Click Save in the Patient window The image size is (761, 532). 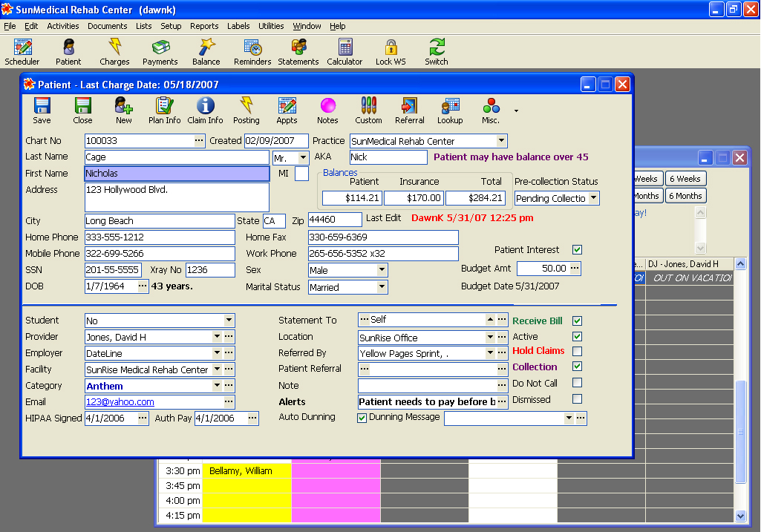(42, 110)
